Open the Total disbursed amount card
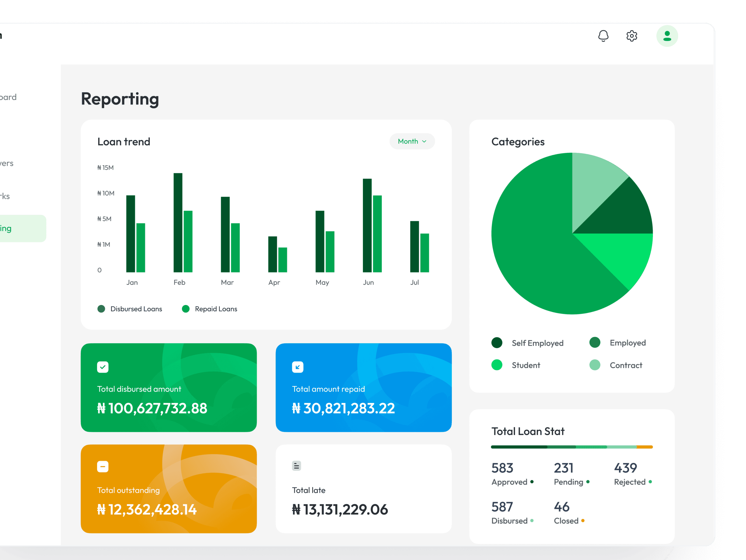This screenshot has width=746, height=560. pos(169,387)
